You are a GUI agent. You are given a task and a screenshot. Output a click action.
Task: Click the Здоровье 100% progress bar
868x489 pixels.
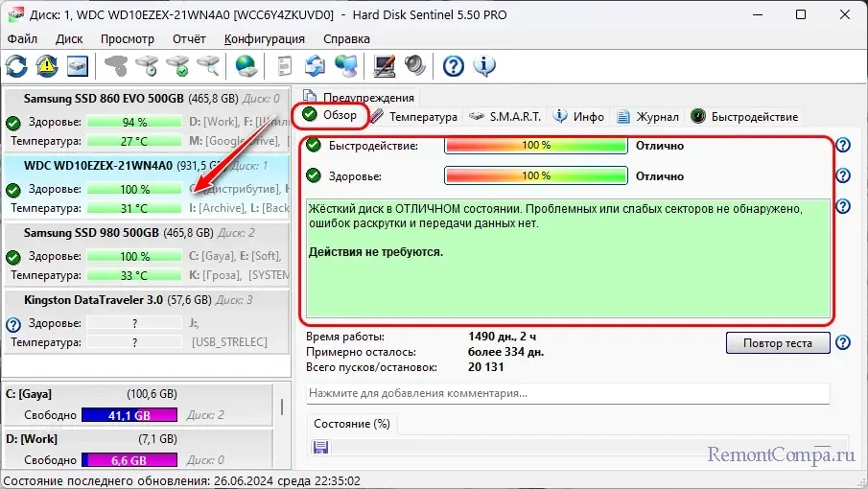pyautogui.click(x=535, y=176)
